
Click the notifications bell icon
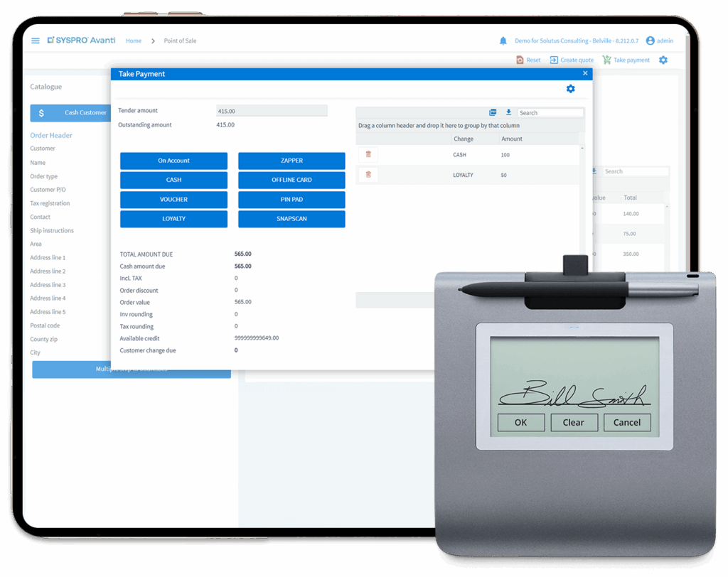pos(503,41)
